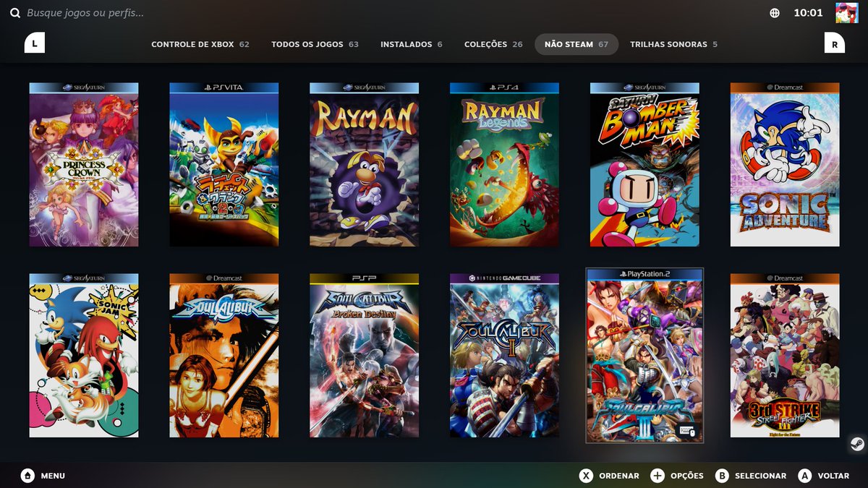Viewport: 868px width, 488px height.
Task: Switch to Controle de Xbox tab
Action: click(x=200, y=44)
